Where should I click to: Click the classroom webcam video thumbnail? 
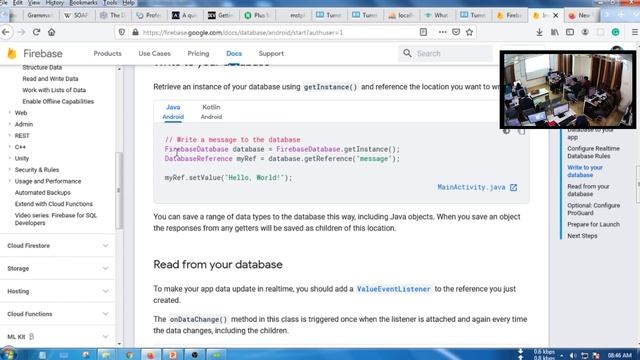click(x=568, y=90)
